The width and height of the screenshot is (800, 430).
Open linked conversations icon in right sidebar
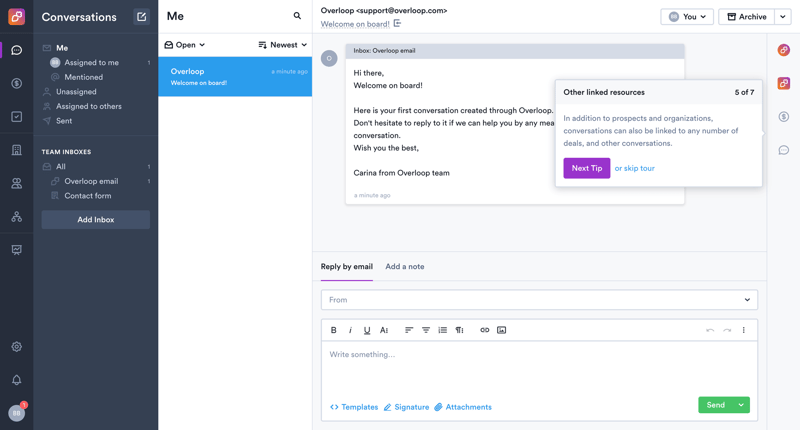pyautogui.click(x=784, y=150)
